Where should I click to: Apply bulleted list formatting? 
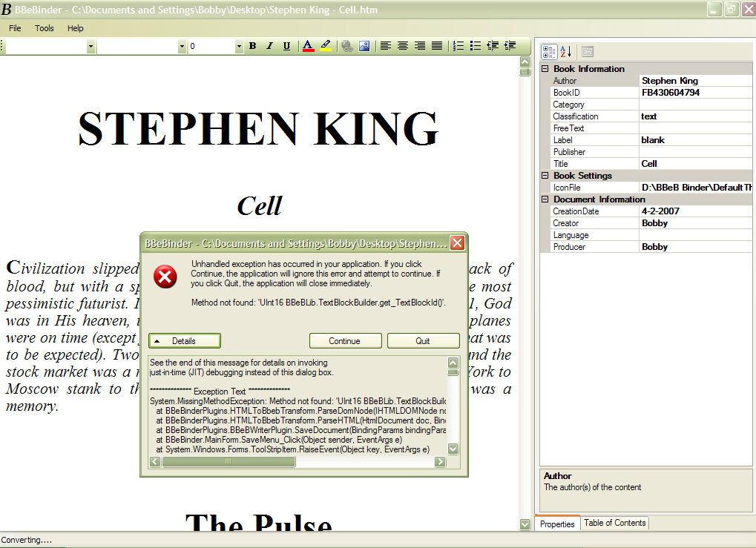coord(476,46)
